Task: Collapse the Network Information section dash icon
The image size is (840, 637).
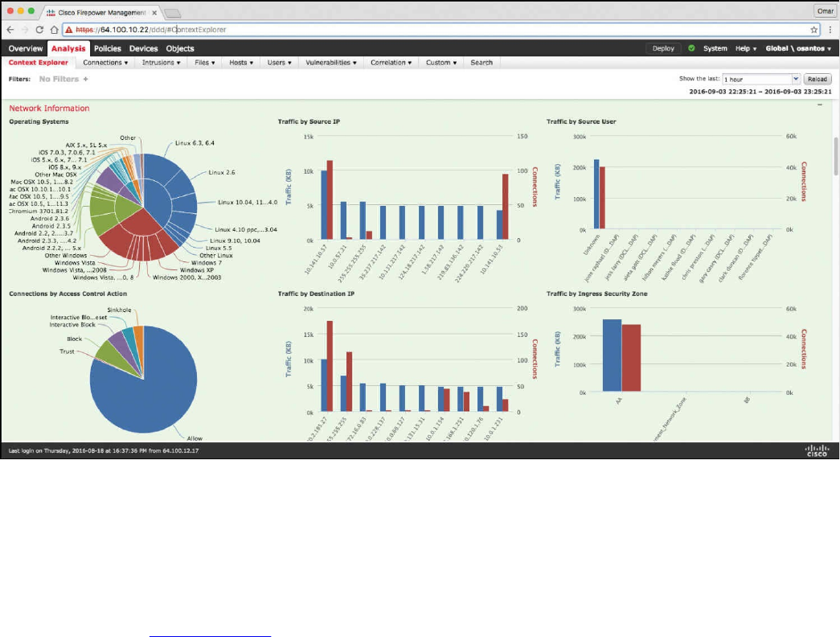Action: pyautogui.click(x=820, y=105)
